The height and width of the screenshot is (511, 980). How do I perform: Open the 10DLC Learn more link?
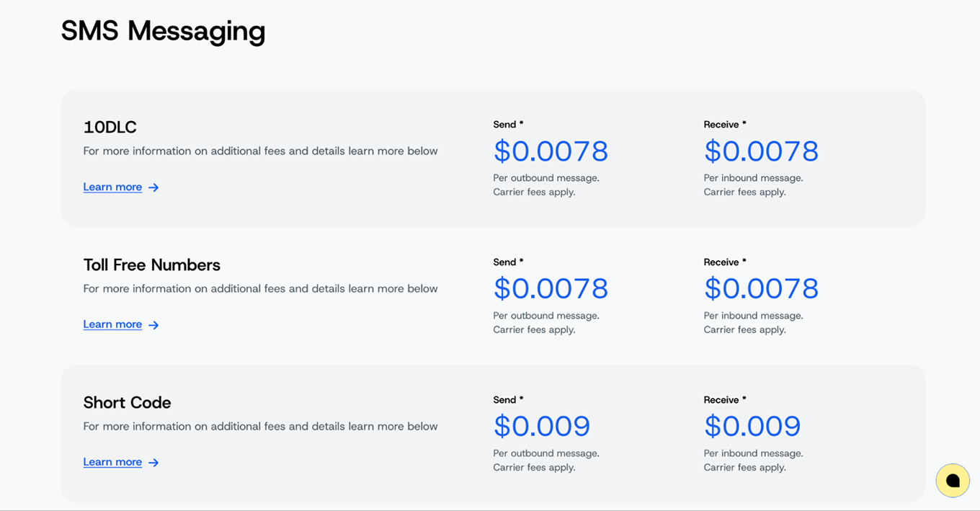point(112,187)
